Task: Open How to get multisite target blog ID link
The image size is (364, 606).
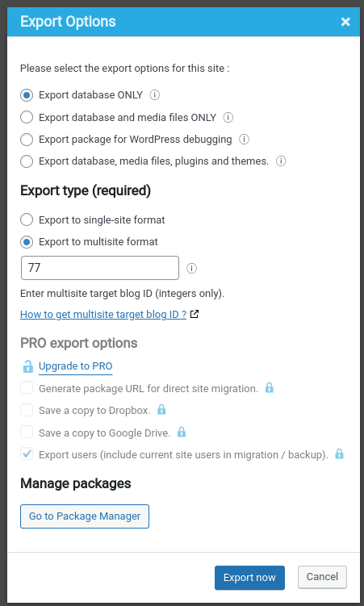Action: [103, 315]
